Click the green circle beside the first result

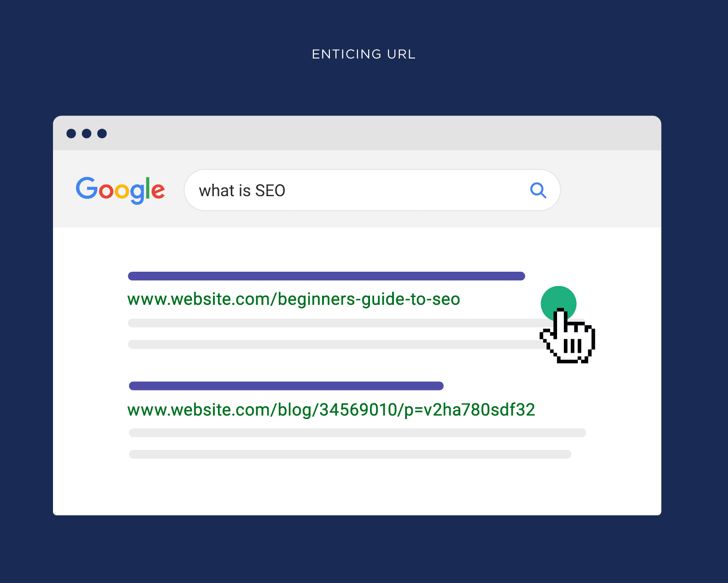tap(558, 299)
